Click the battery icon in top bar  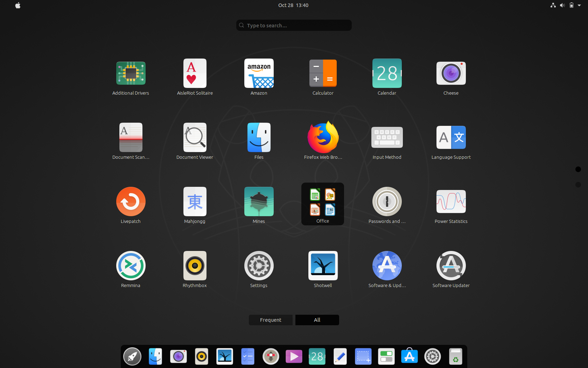[x=571, y=5]
